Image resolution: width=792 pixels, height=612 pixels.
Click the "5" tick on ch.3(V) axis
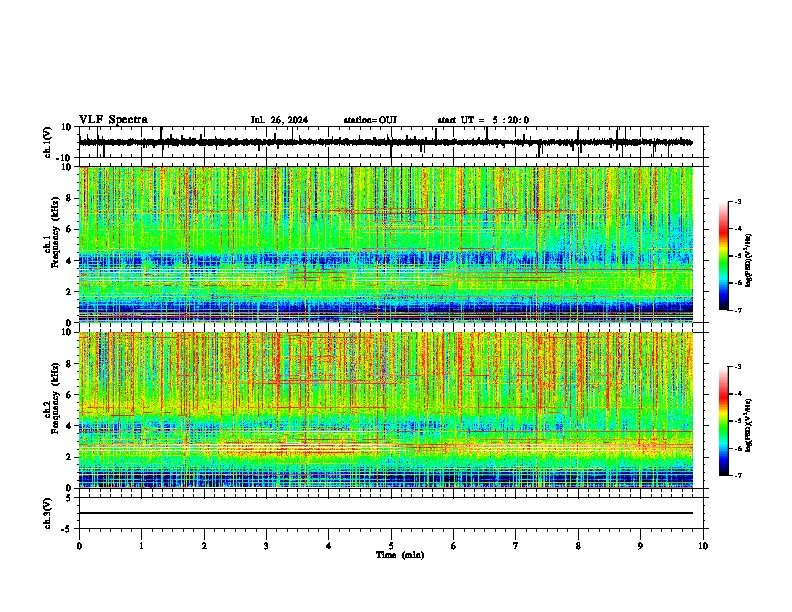pyautogui.click(x=70, y=498)
